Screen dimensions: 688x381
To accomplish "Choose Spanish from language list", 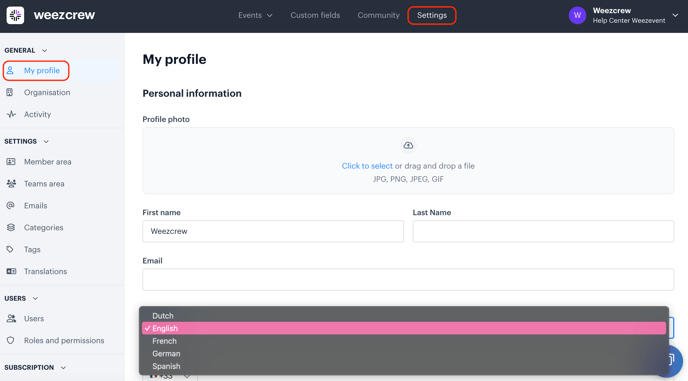I will (404, 366).
